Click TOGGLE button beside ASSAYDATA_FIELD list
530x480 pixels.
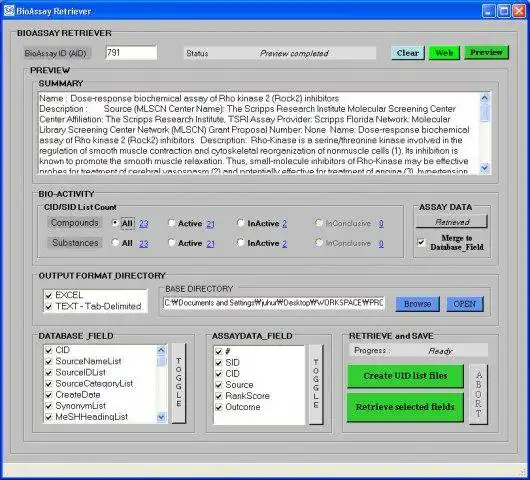[x=316, y=384]
